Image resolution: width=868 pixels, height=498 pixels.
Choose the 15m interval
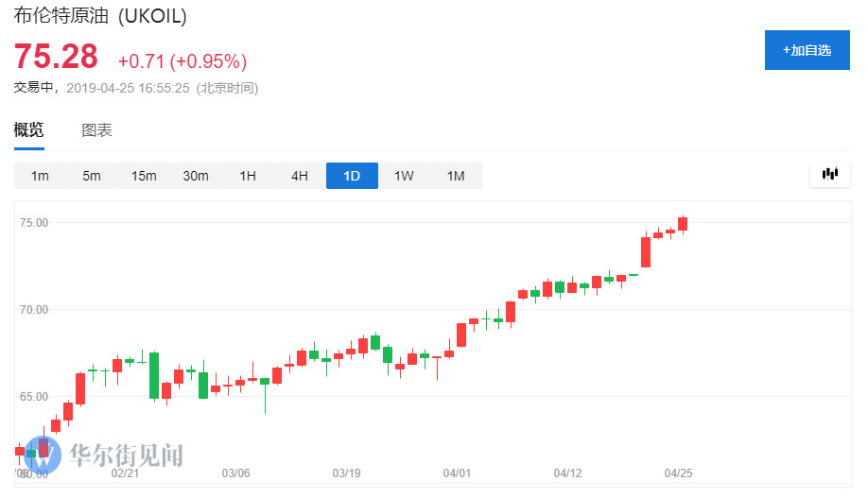[144, 176]
